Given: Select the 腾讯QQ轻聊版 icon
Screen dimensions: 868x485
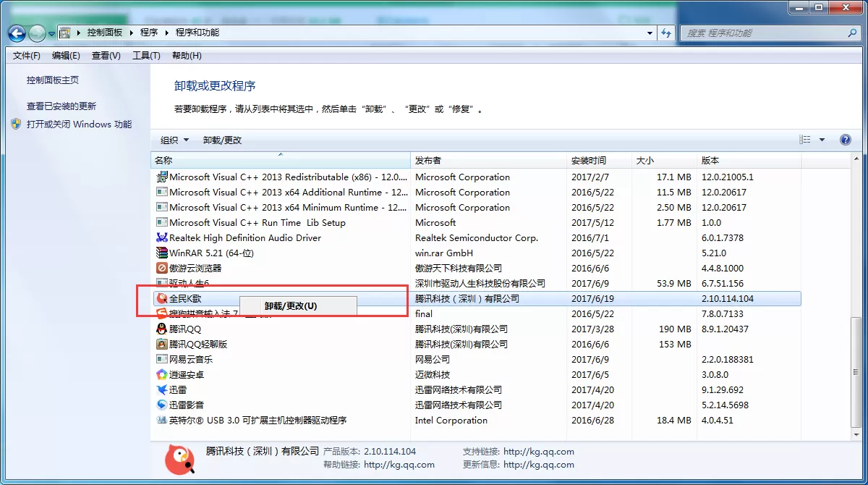Looking at the screenshot, I should (x=162, y=344).
